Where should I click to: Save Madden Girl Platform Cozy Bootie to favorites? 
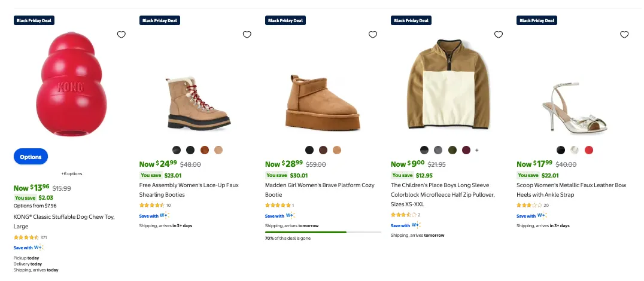click(373, 35)
